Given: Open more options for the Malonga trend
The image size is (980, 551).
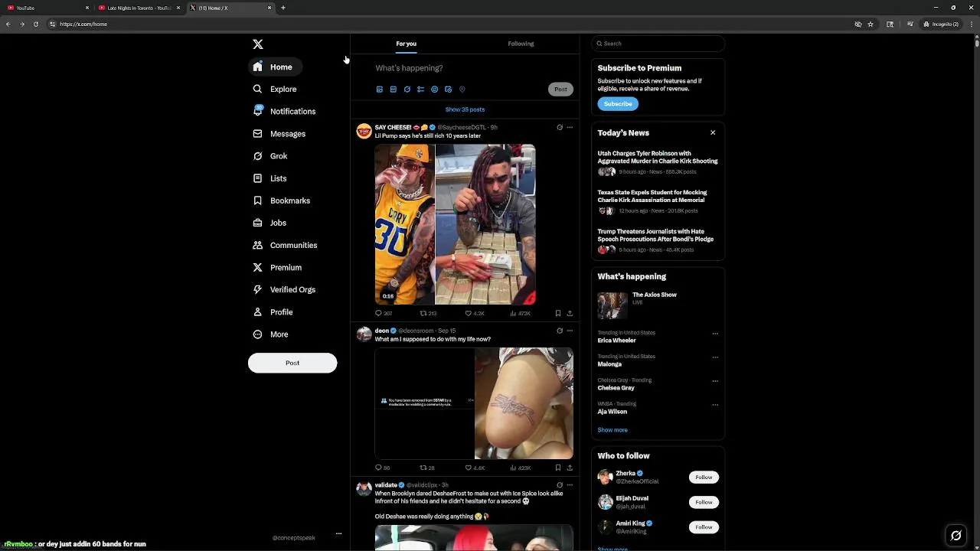Looking at the screenshot, I should (715, 357).
